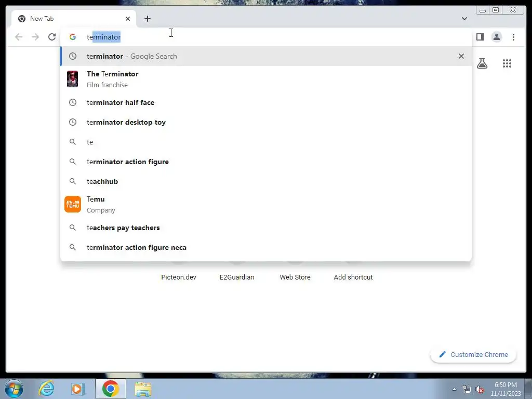Click the Terminator movie poster thumbnail
532x399 pixels.
click(x=72, y=79)
